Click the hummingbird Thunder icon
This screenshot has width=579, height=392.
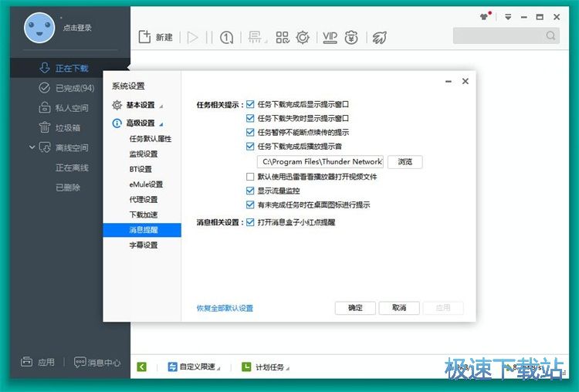(x=378, y=37)
